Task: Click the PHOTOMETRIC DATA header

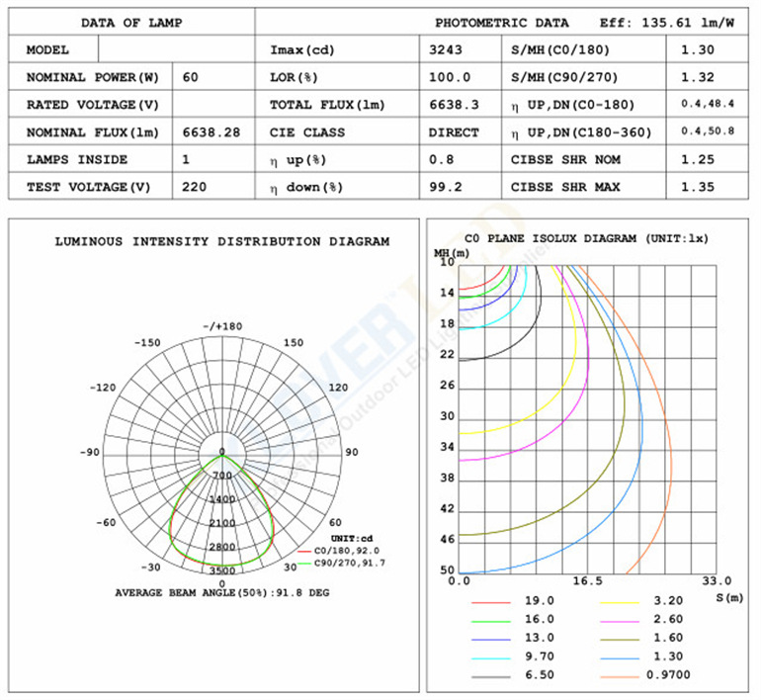Action: [x=501, y=23]
